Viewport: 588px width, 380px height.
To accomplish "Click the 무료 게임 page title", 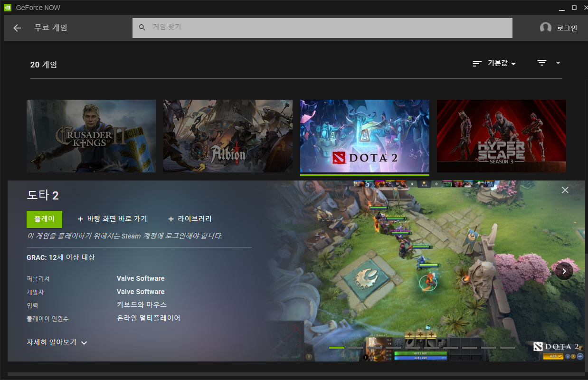I will [51, 28].
